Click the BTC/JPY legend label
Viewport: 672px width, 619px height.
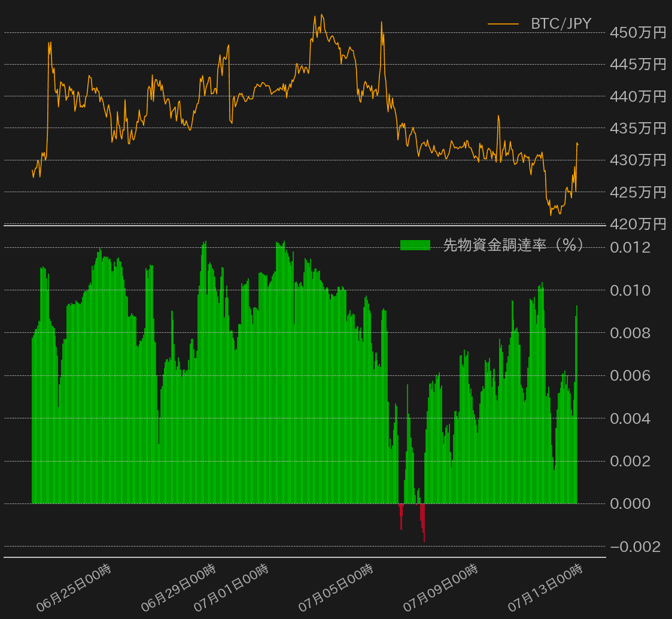(561, 24)
